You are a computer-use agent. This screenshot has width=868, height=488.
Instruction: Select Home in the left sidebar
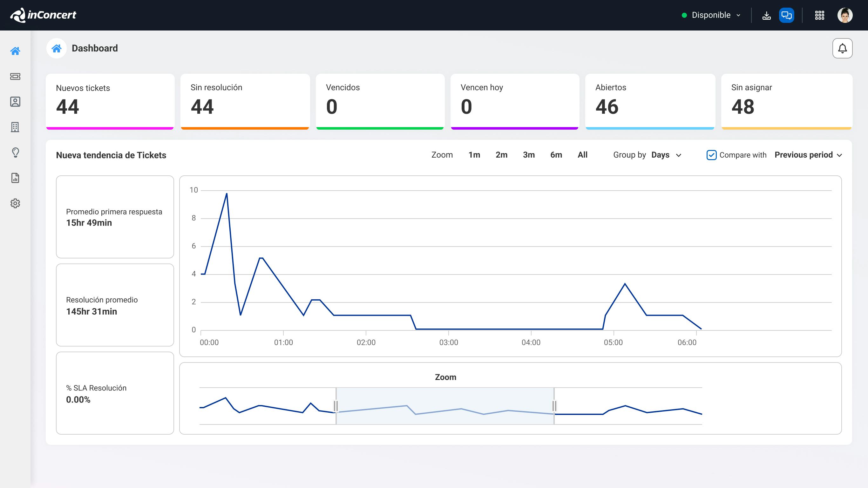pos(16,51)
